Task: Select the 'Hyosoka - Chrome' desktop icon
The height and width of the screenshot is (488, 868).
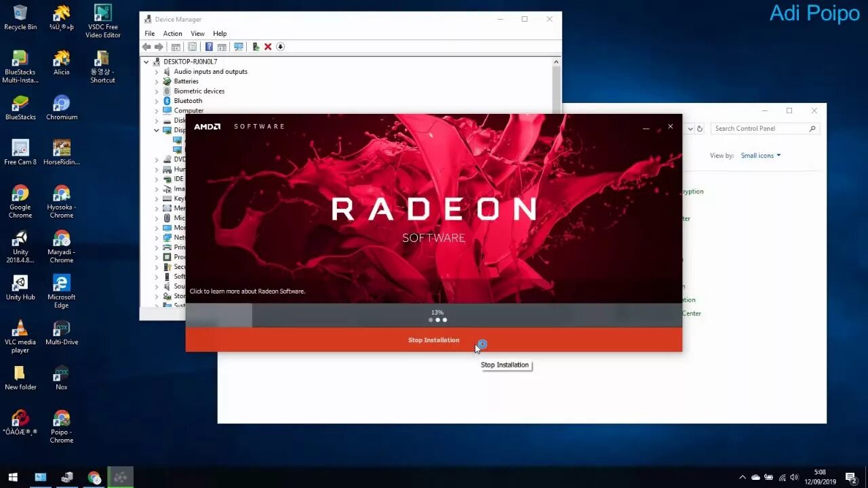Action: tap(62, 202)
